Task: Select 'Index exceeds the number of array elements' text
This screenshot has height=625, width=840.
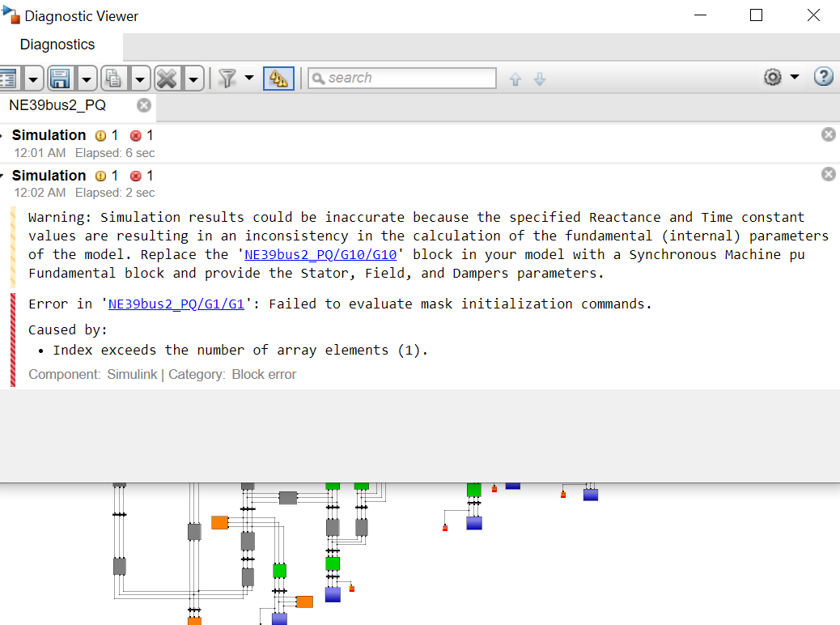Action: tap(221, 351)
